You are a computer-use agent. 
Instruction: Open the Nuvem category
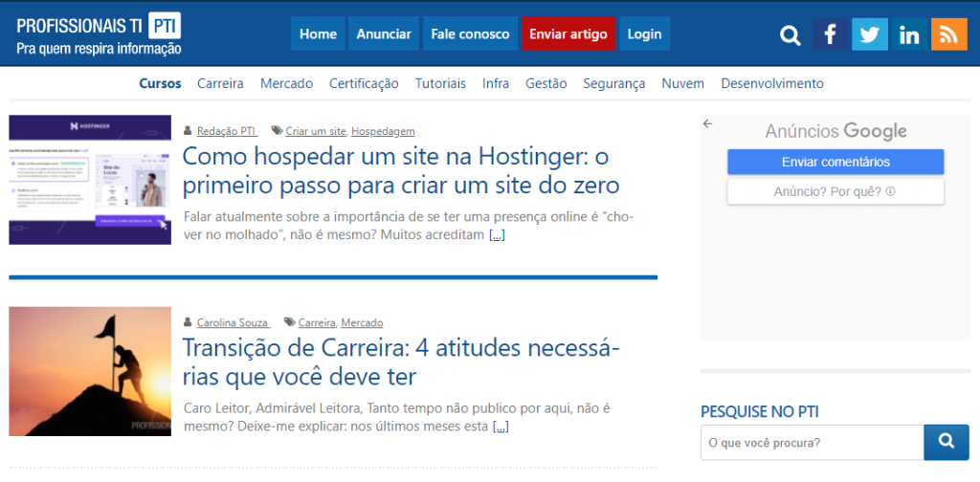[x=683, y=83]
